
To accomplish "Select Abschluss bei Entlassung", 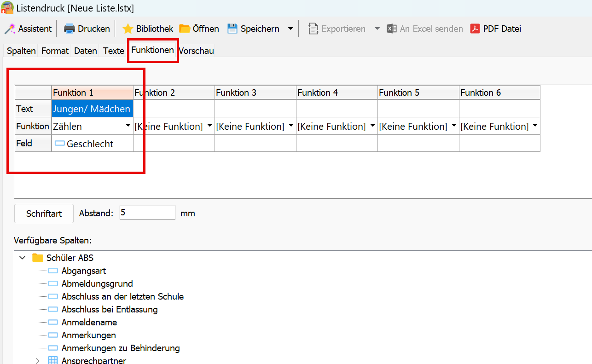I will (110, 309).
